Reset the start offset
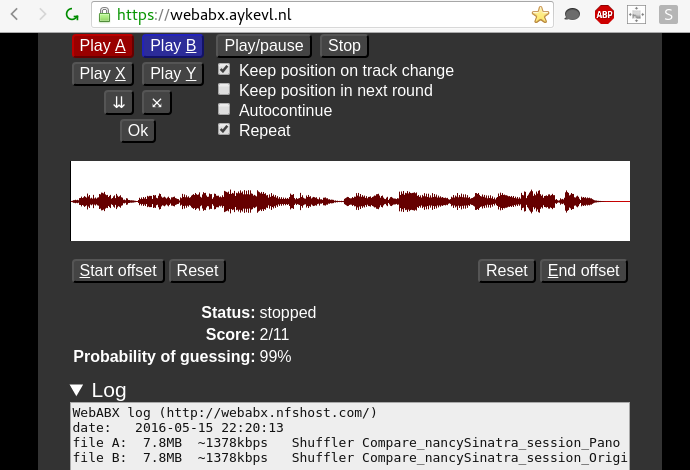The image size is (690, 470). pos(197,271)
